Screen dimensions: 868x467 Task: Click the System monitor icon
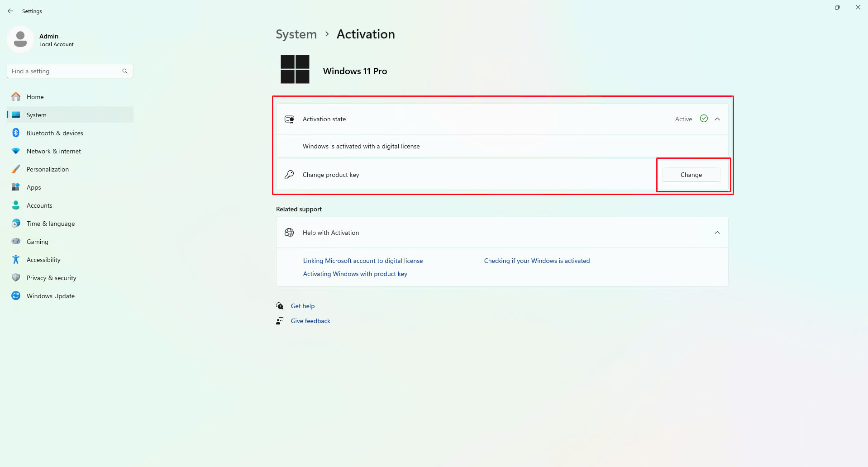(x=16, y=114)
